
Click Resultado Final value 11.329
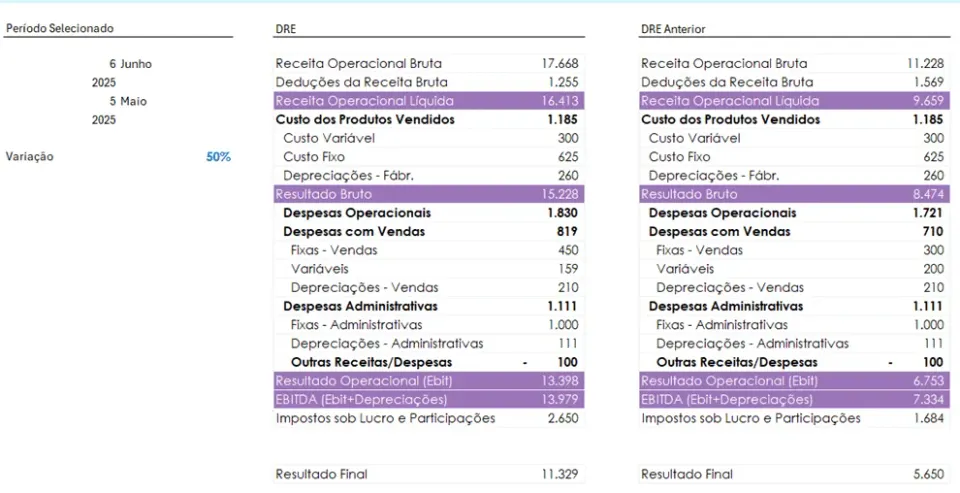point(560,474)
